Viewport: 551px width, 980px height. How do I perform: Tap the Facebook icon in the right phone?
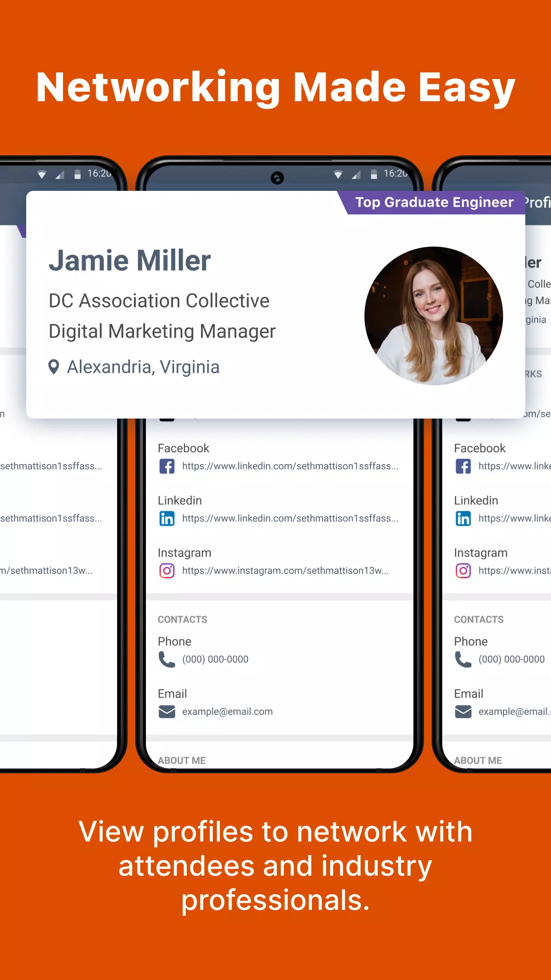(463, 466)
